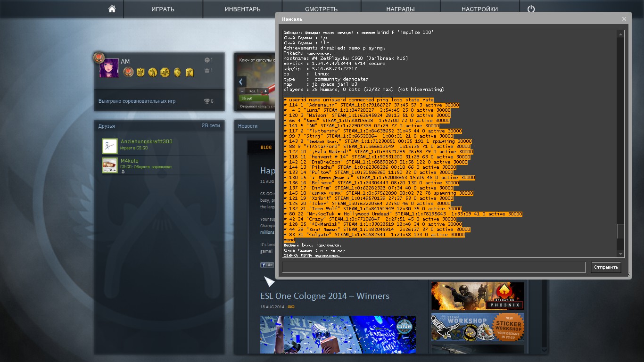Open ESL One Cologne 2014 Winners article
This screenshot has height=362, width=644.
pos(324,296)
